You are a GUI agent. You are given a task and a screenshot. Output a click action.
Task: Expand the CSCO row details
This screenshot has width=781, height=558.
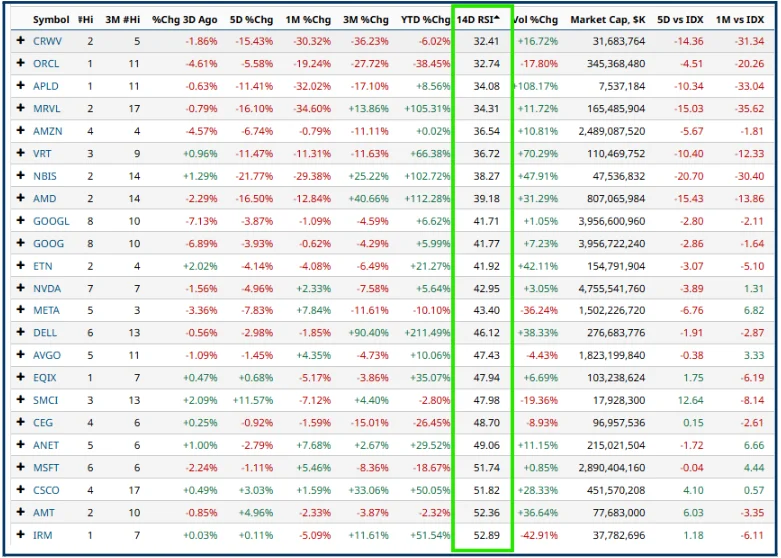tap(20, 489)
